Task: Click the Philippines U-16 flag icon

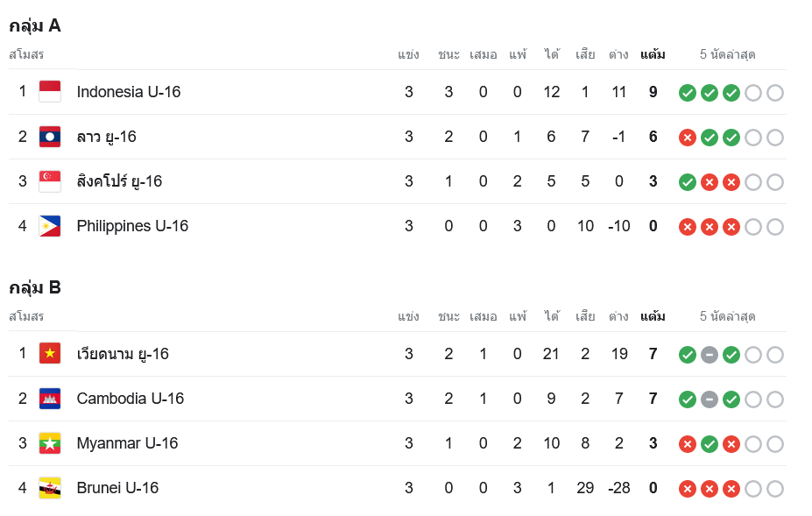Action: (50, 226)
